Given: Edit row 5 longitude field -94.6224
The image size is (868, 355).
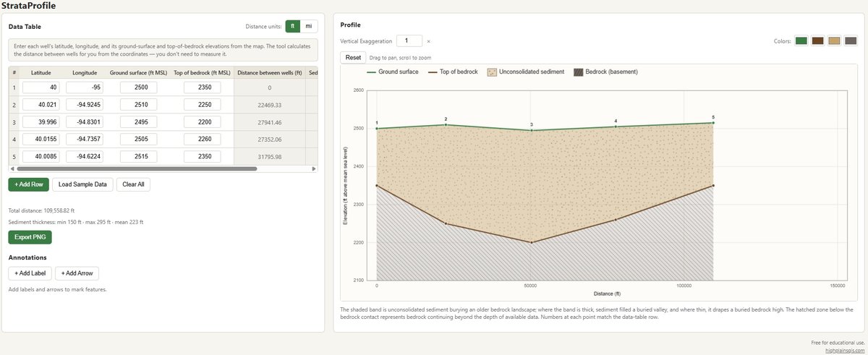Looking at the screenshot, I should [x=85, y=157].
